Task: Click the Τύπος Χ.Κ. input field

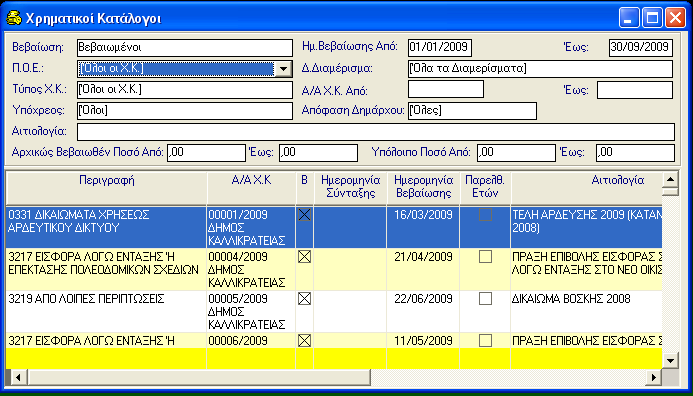Action: point(185,90)
